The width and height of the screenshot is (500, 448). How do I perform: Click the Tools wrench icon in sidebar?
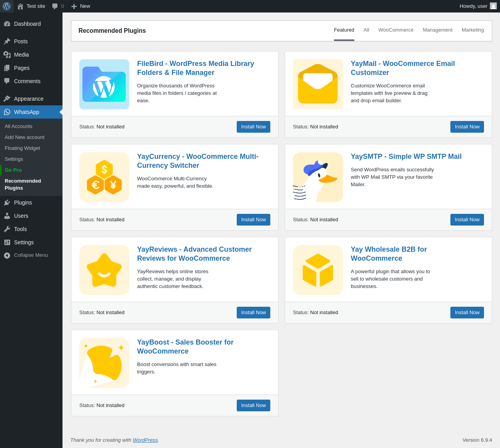(7, 229)
